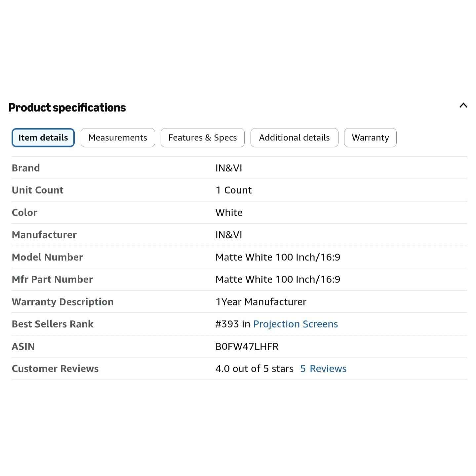
Task: Open the Features & Specs tab
Action: click(x=203, y=138)
